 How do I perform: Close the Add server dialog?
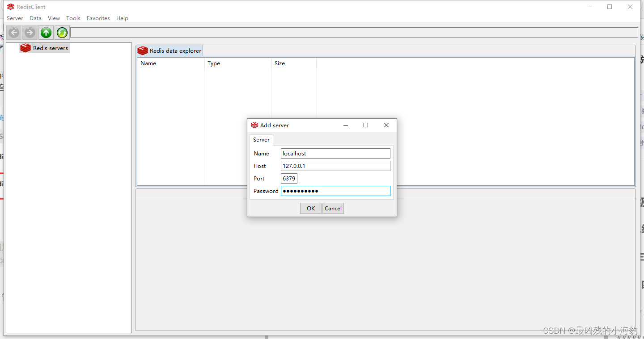coord(386,125)
